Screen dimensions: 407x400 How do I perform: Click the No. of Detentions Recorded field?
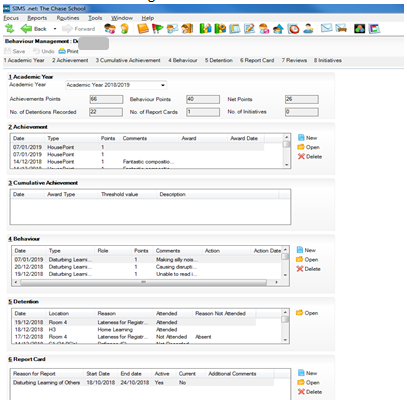point(106,112)
